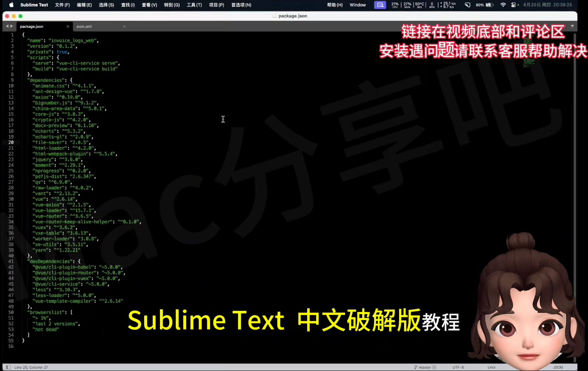The width and height of the screenshot is (588, 371).
Task: Click the "yarn": "^1.22.21" line
Action: 56,250
